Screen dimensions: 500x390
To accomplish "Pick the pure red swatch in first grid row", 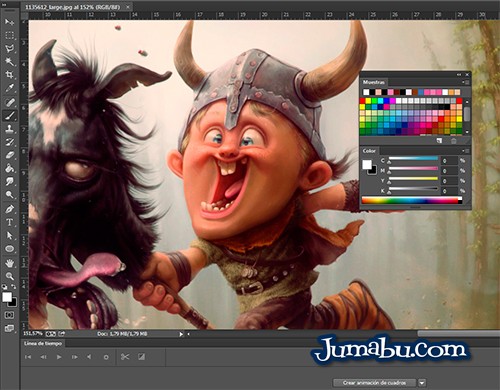I will pos(362,101).
